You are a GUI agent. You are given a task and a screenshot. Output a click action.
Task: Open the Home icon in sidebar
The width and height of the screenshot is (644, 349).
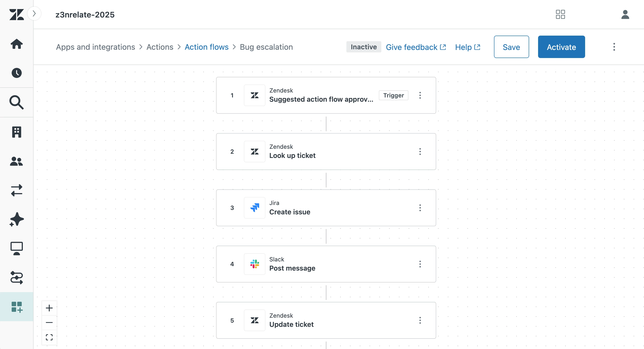(17, 44)
